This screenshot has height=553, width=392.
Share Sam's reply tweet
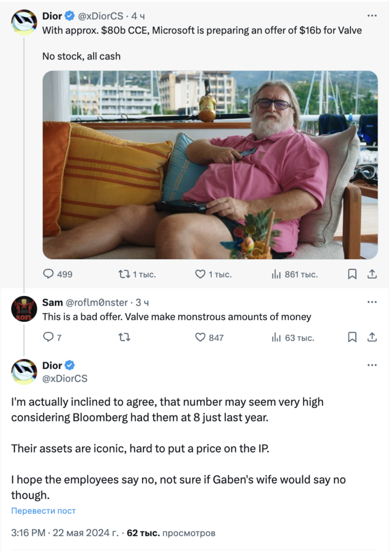coord(372,338)
